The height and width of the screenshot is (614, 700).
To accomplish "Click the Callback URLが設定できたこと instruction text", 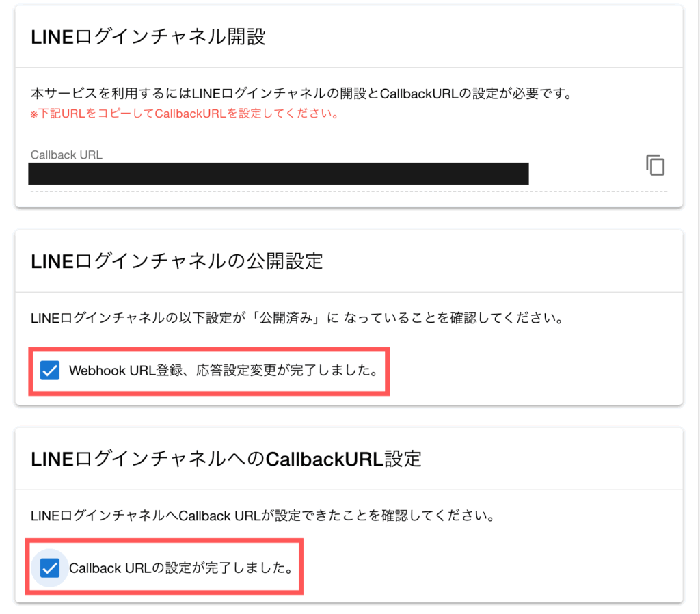I will pos(262,516).
